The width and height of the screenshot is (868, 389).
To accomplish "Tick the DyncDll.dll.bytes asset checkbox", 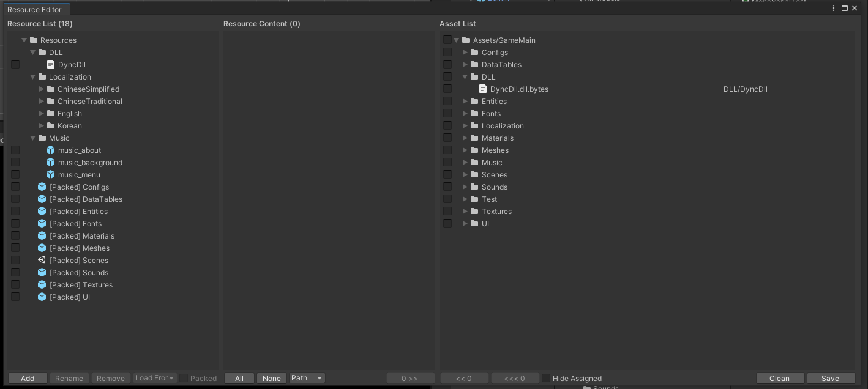I will 447,89.
